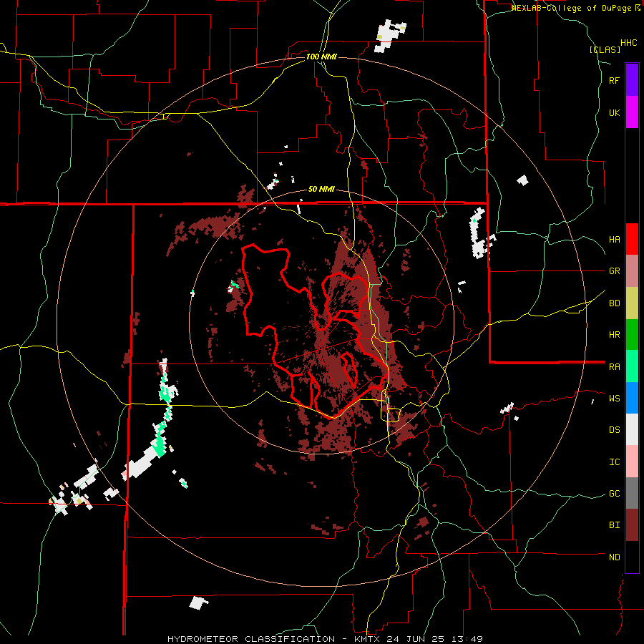Select the IC light pink legend swatch
This screenshot has height=644, width=644.
pos(632,462)
